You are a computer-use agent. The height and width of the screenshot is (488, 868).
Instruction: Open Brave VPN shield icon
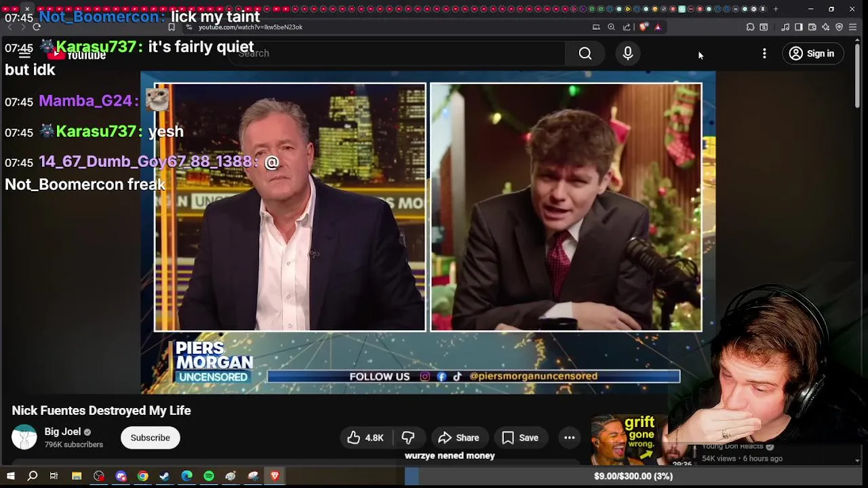pos(839,27)
